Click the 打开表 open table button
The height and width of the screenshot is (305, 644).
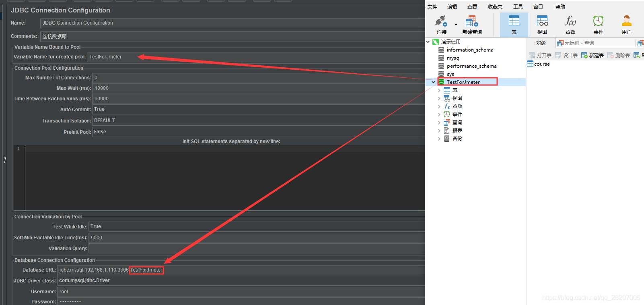pyautogui.click(x=540, y=56)
